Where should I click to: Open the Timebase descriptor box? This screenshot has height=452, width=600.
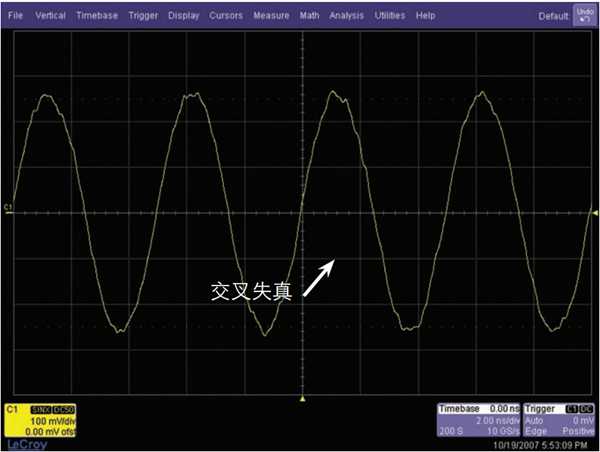pyautogui.click(x=479, y=420)
